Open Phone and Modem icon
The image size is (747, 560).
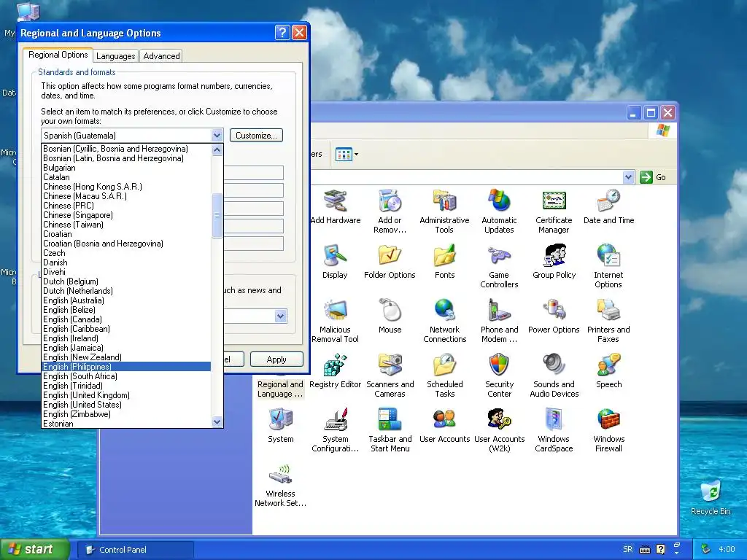click(x=499, y=321)
